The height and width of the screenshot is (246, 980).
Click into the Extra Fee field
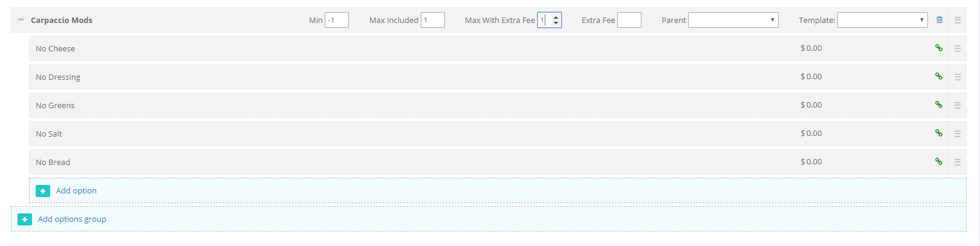(x=629, y=20)
